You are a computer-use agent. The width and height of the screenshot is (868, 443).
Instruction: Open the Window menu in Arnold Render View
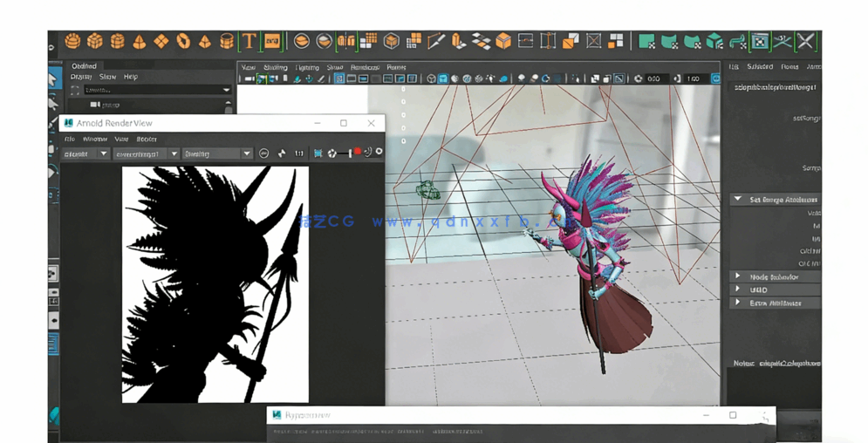pos(94,139)
